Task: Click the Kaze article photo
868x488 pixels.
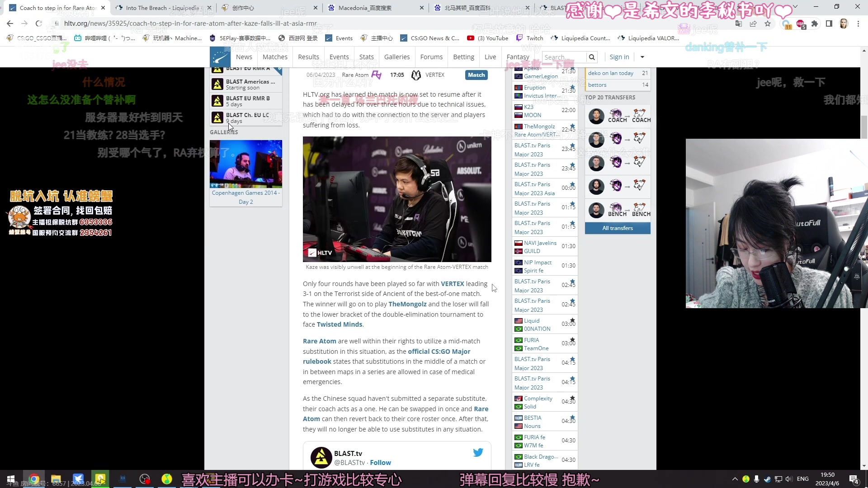Action: click(x=397, y=199)
